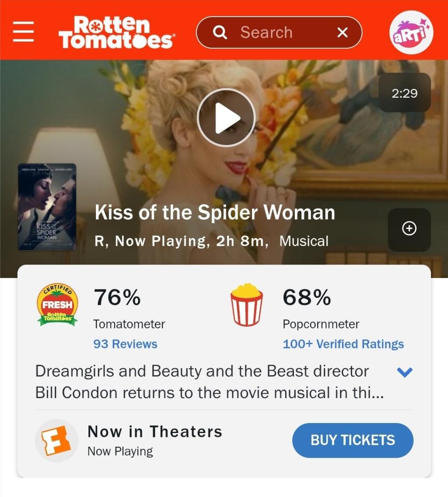Click the search magnifier icon

(x=220, y=32)
